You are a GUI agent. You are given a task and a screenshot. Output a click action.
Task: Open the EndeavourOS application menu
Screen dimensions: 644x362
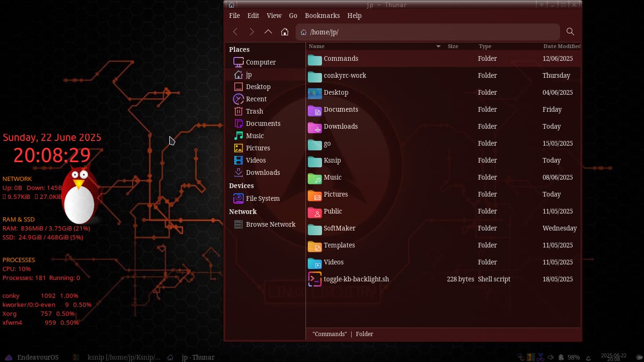coord(32,357)
